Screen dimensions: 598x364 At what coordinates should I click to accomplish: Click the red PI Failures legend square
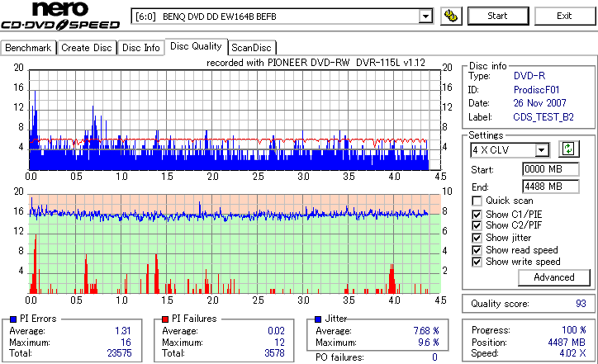tap(165, 319)
